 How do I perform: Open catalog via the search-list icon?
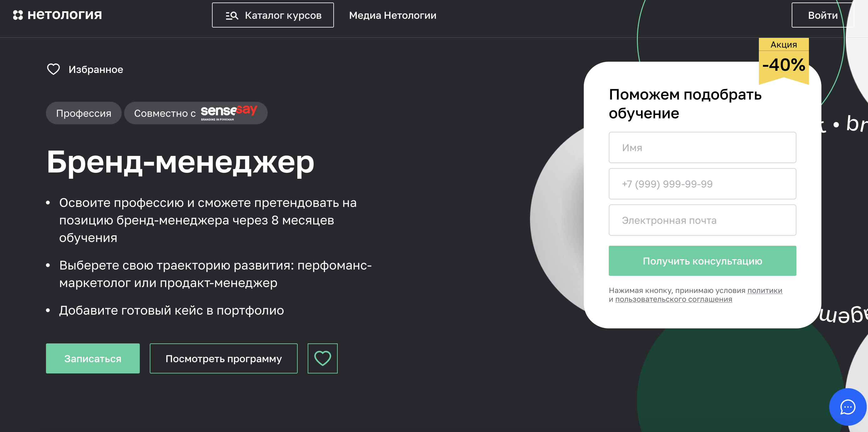pyautogui.click(x=232, y=16)
